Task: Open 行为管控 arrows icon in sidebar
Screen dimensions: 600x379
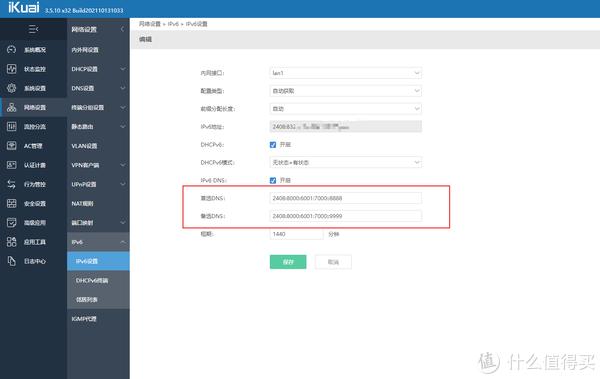Action: [11, 184]
